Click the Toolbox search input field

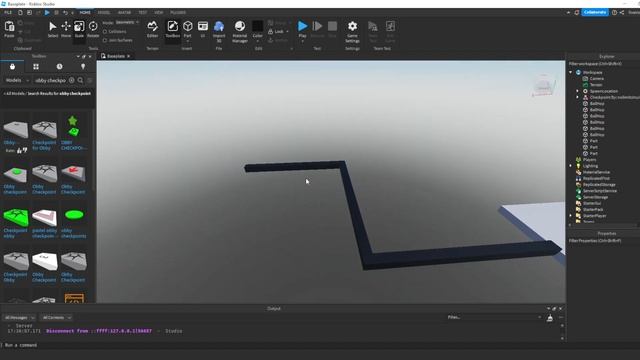coord(51,80)
